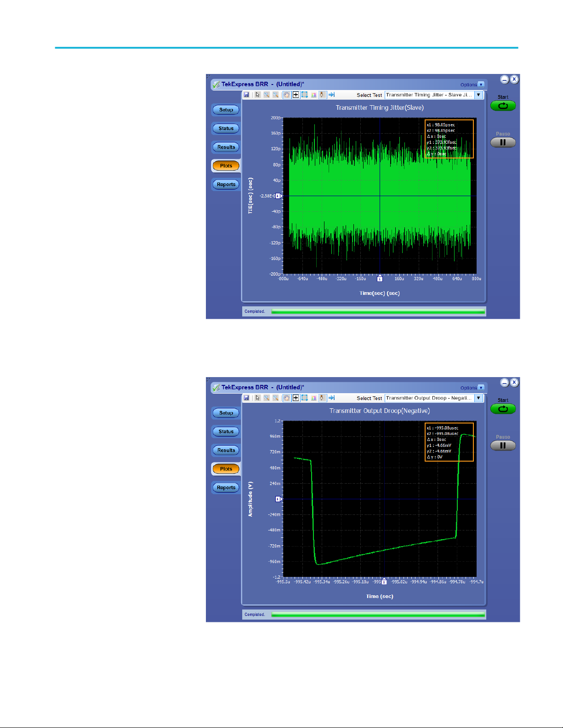Toggle crosshair cursor tool in Timing Jitter window
The image size is (563, 728).
[296, 95]
